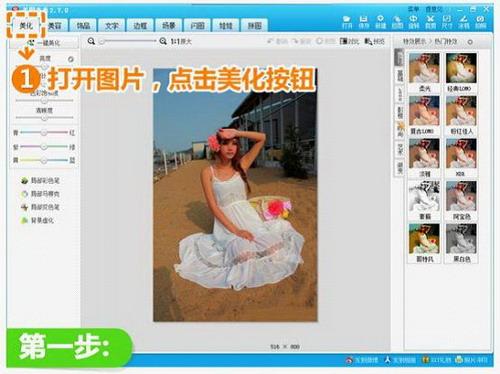Adjust the 黄-蓝 color balance slider
The height and width of the screenshot is (374, 500).
(44, 160)
